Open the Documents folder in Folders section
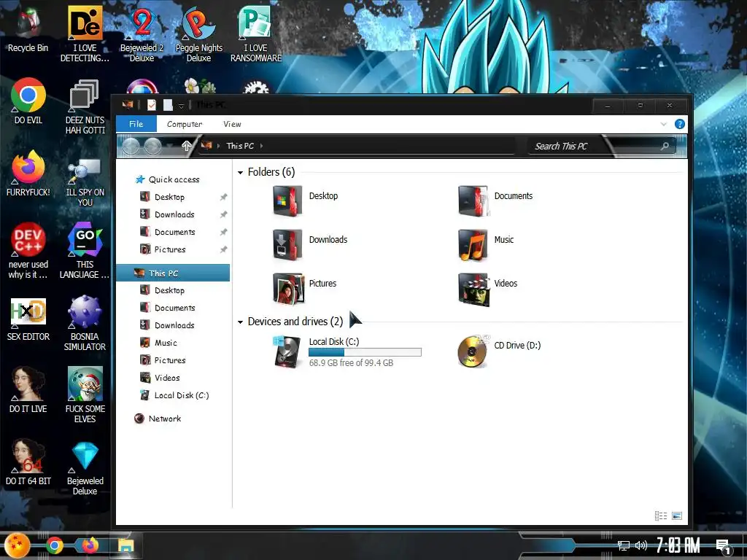The image size is (747, 560). point(495,201)
